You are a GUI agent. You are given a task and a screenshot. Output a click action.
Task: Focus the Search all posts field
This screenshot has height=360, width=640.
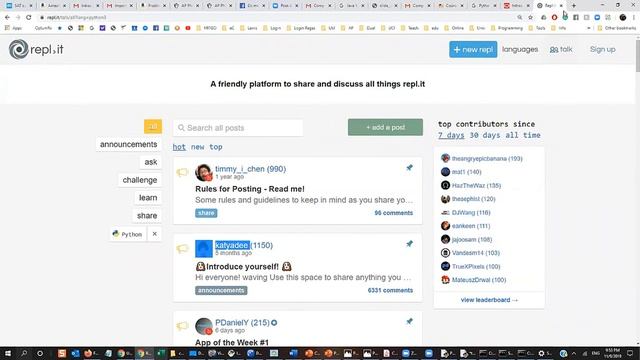238,128
